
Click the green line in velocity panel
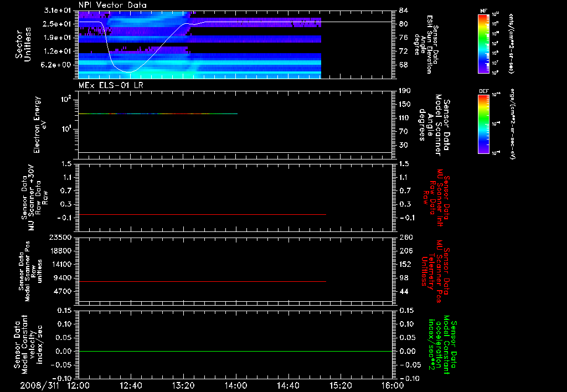coord(235,352)
